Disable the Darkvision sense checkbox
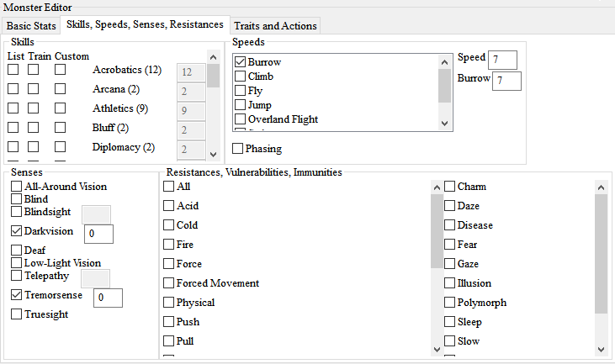The height and width of the screenshot is (364, 615). tap(17, 231)
